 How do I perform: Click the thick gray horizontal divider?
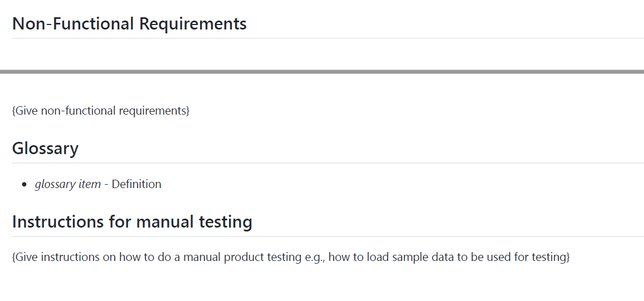pyautogui.click(x=322, y=72)
